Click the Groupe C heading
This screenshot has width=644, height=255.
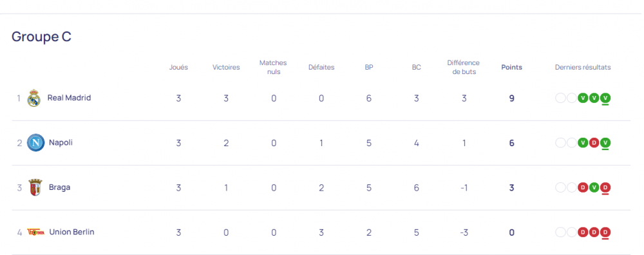41,37
